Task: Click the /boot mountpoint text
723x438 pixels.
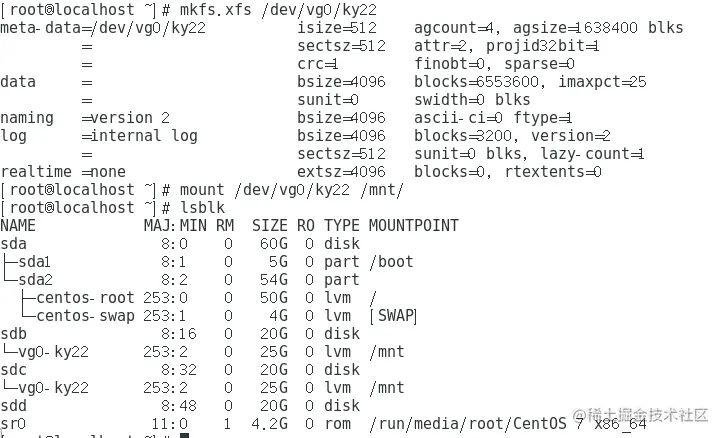Action: [390, 261]
